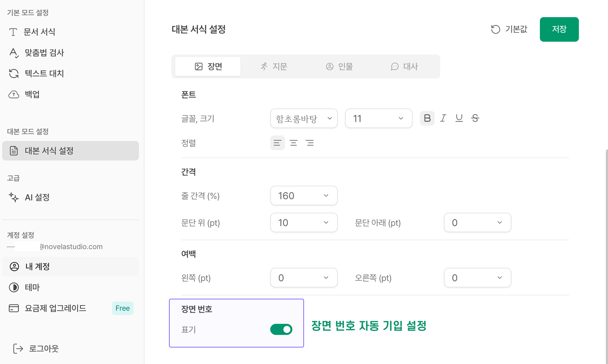Screen dimensions: 608x364
Task: Toggle strikethrough formatting
Action: coord(475,118)
